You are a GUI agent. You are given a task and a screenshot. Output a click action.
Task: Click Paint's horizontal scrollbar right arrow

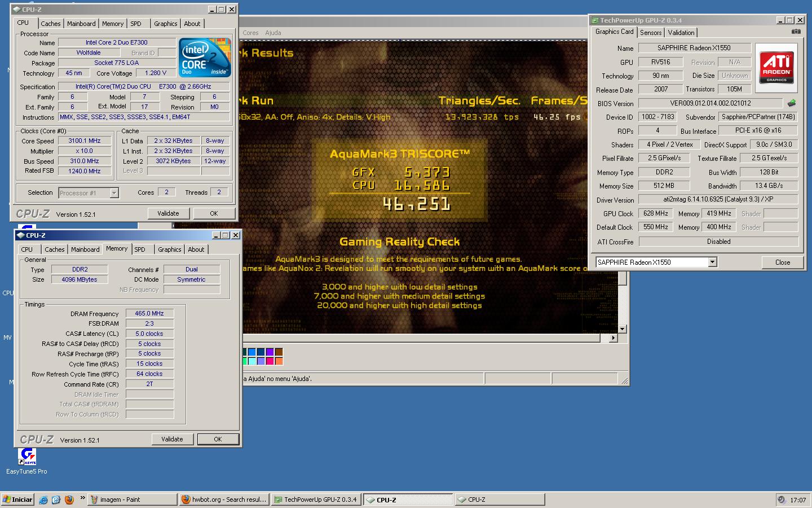(x=614, y=338)
